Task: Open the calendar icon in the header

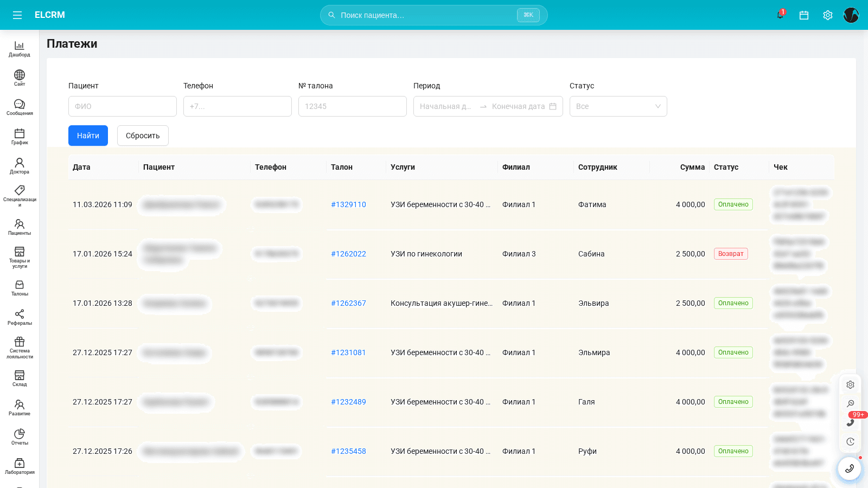Action: pyautogui.click(x=804, y=15)
